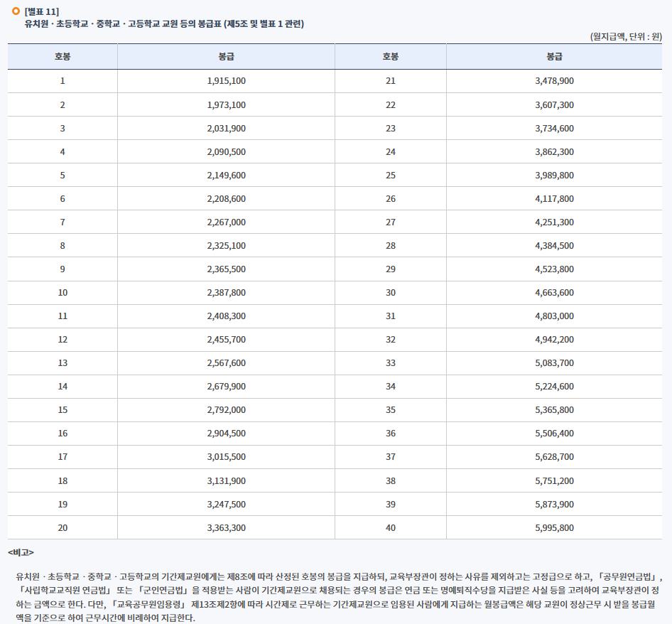Select salary cell 5,224,600
Image resolution: width=672 pixels, height=624 pixels.
point(554,387)
